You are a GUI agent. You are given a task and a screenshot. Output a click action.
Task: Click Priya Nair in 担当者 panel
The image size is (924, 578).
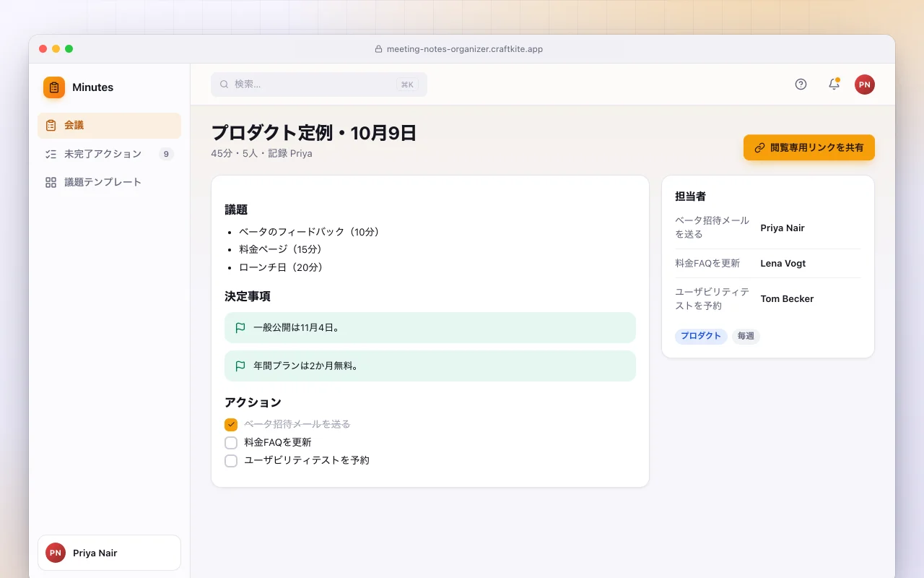point(783,228)
